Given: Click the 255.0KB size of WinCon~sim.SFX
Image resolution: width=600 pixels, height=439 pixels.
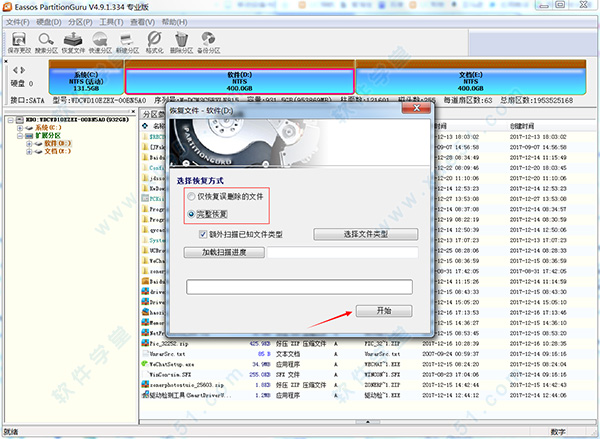Looking at the screenshot, I should coord(259,374).
